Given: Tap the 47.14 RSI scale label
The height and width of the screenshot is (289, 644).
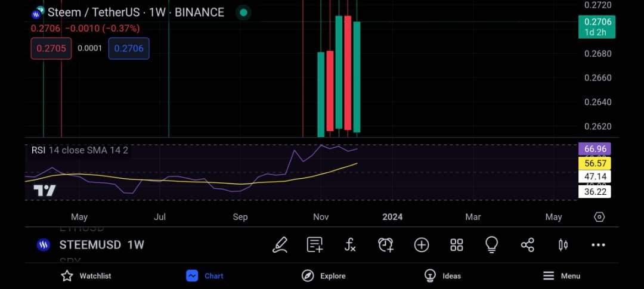Looking at the screenshot, I should 595,177.
